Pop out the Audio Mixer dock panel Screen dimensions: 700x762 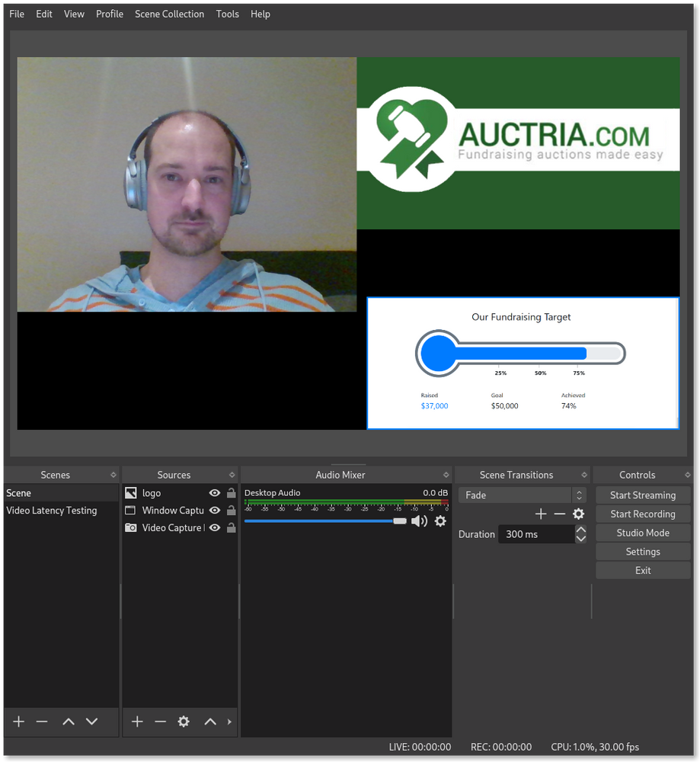click(446, 475)
